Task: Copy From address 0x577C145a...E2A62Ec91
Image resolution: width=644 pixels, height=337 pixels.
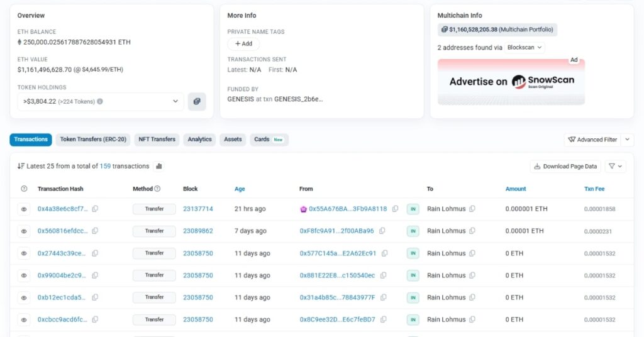Action: coord(384,253)
